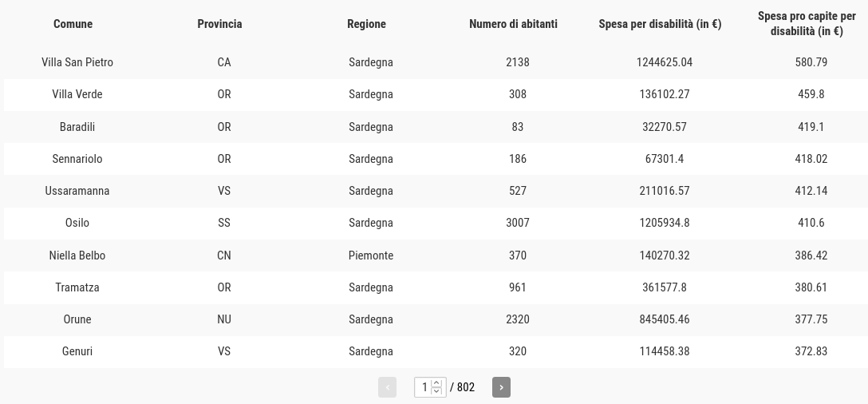Screen dimensions: 868x404
Task: Decrement page number with down stepper
Action: coord(436,391)
